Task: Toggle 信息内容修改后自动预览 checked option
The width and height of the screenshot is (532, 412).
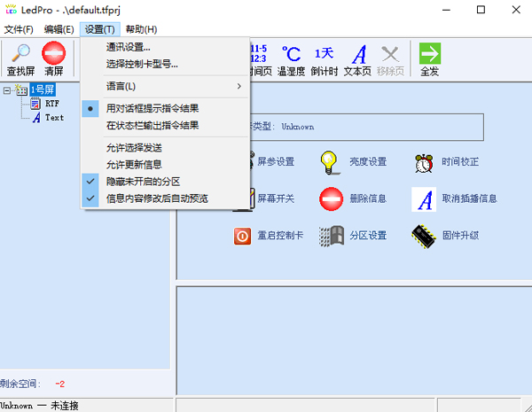Action: pyautogui.click(x=157, y=198)
